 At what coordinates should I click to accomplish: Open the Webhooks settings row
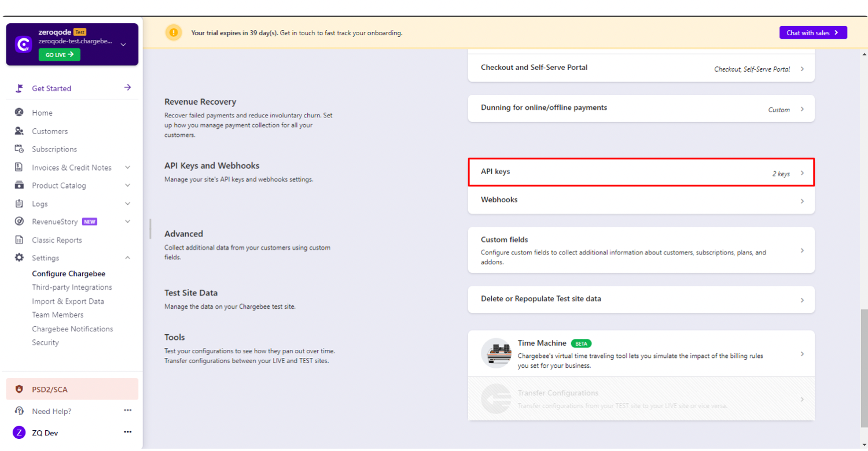tap(641, 200)
